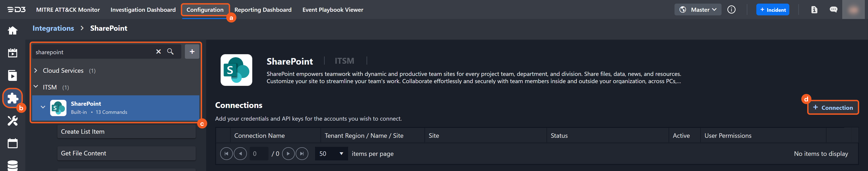This screenshot has width=868, height=171.
Task: Open the Master site dropdown
Action: tap(698, 10)
